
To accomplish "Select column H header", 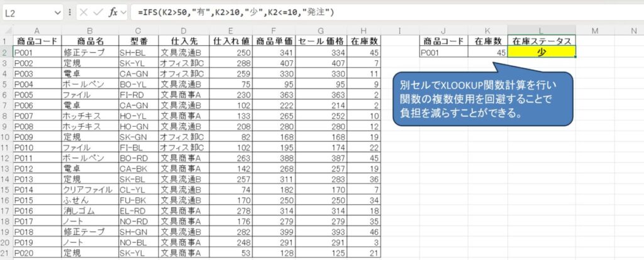I will tap(364, 30).
